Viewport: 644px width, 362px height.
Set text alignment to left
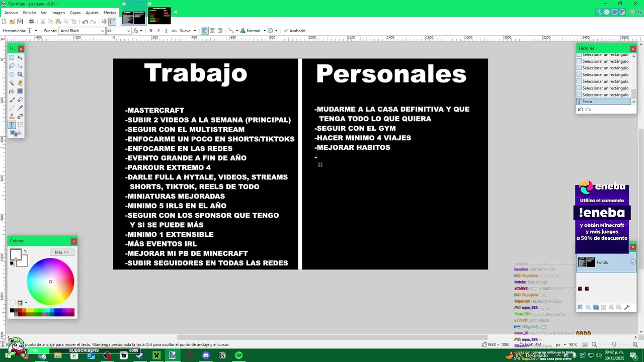coord(204,31)
